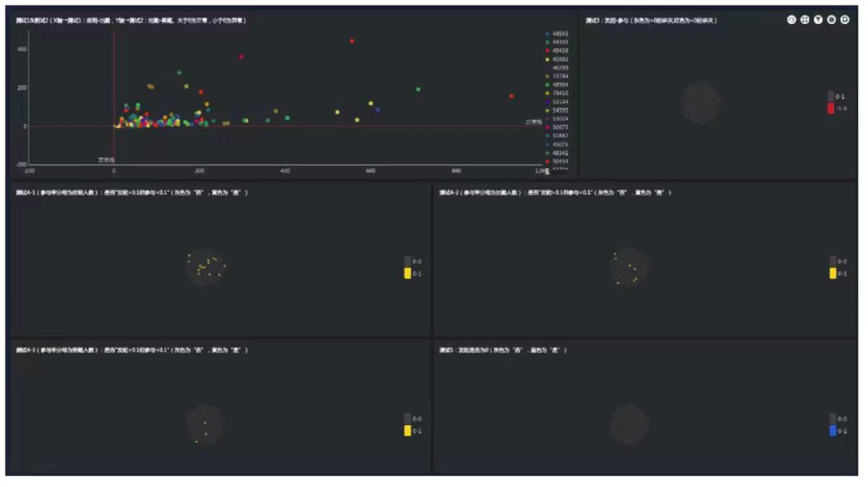The image size is (868, 487).
Task: Toggle scatter legend series 45993
Action: [557, 59]
